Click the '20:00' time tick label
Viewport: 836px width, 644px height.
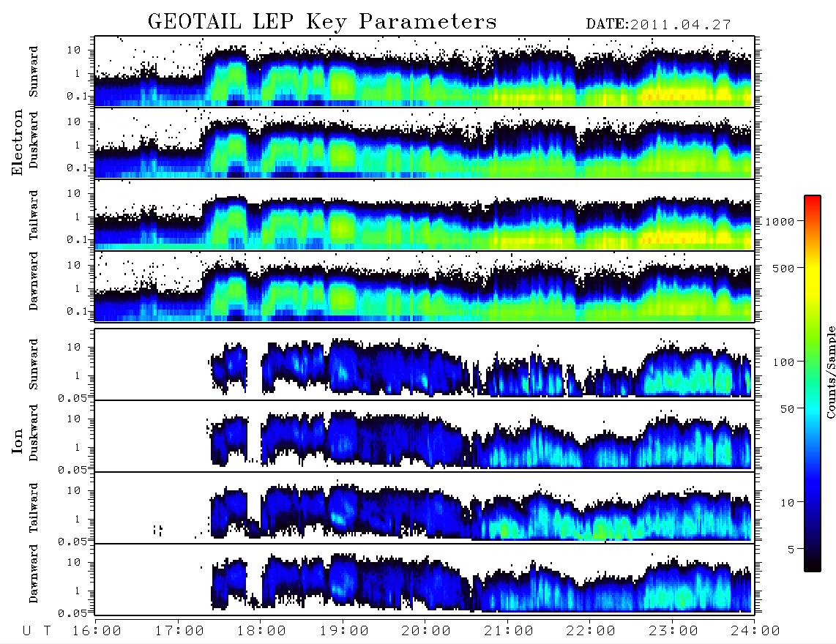point(426,631)
